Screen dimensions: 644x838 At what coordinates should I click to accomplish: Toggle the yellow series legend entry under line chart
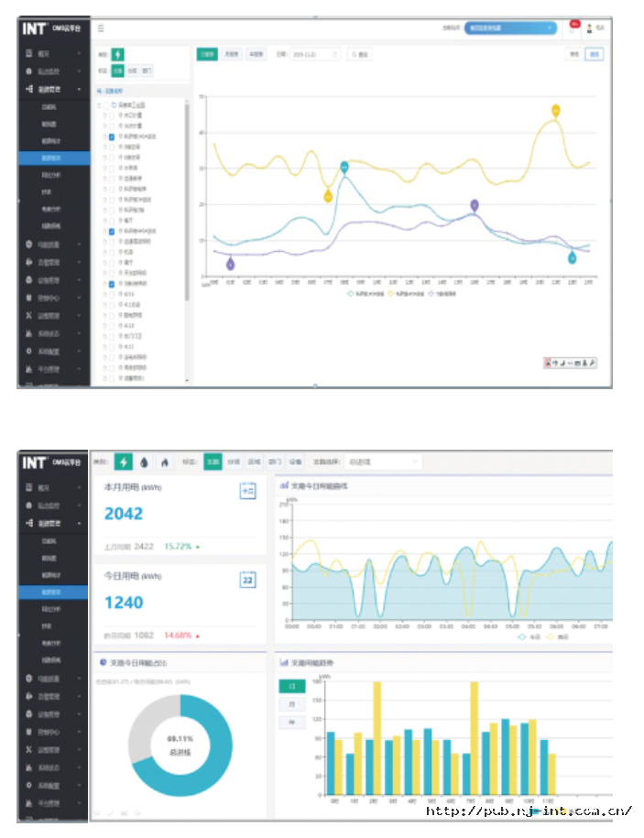pos(406,294)
